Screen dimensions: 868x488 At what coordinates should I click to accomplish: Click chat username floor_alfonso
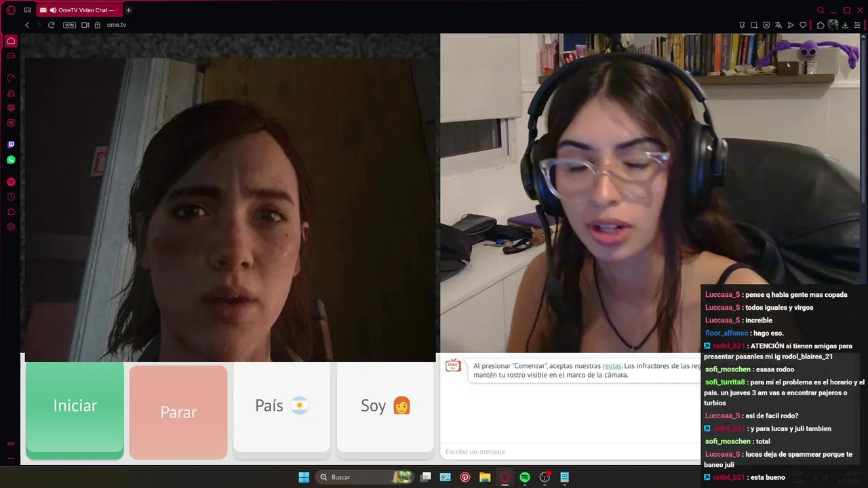click(726, 333)
